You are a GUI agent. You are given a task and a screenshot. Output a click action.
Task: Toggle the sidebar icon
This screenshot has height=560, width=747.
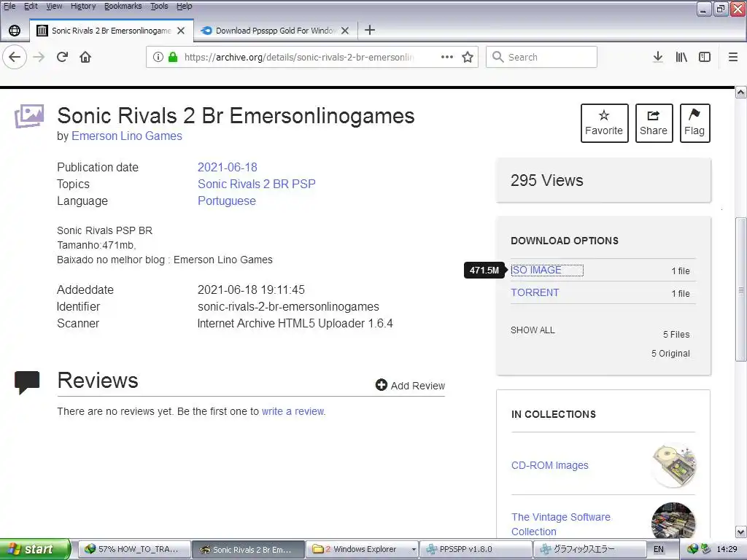(705, 57)
